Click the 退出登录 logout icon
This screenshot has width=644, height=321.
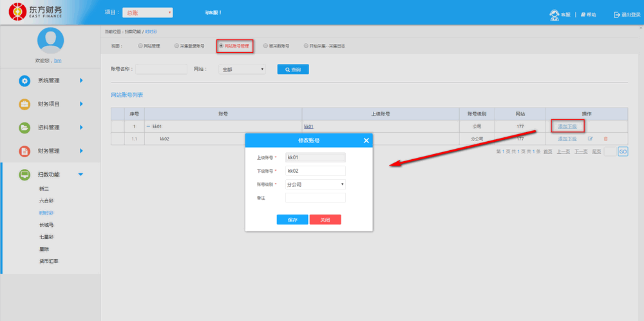point(617,14)
